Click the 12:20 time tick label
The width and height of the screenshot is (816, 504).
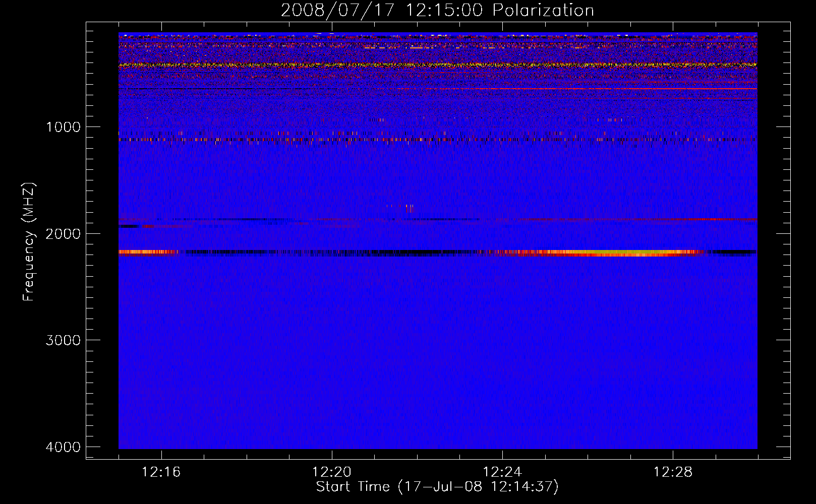tap(332, 472)
